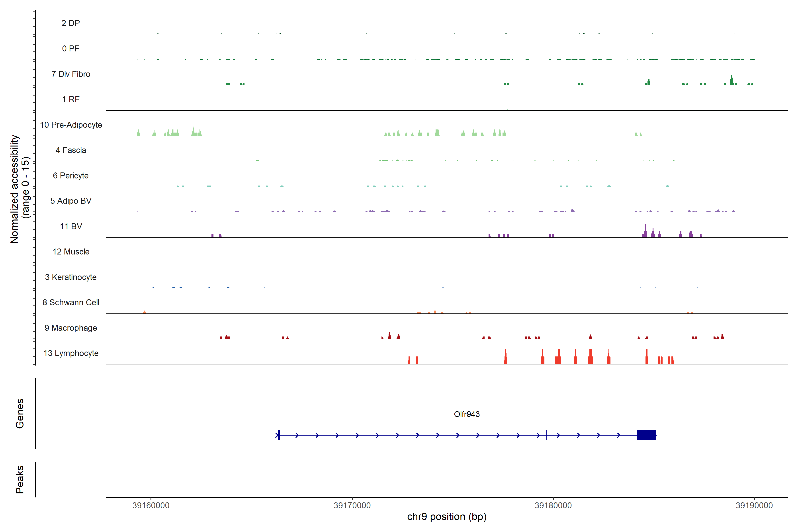This screenshot has height=532, width=798.
Task: Click the 39160000 axis tick label
Action: point(151,505)
